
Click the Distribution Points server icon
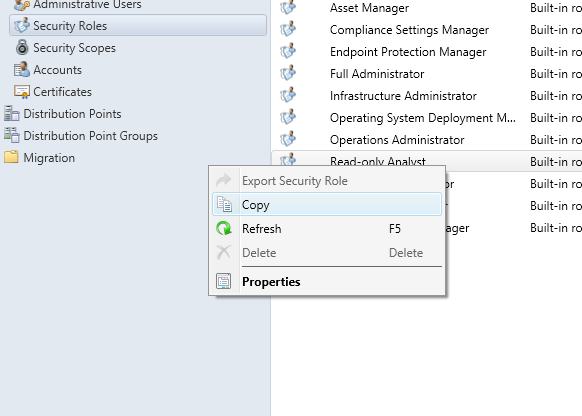tap(12, 113)
